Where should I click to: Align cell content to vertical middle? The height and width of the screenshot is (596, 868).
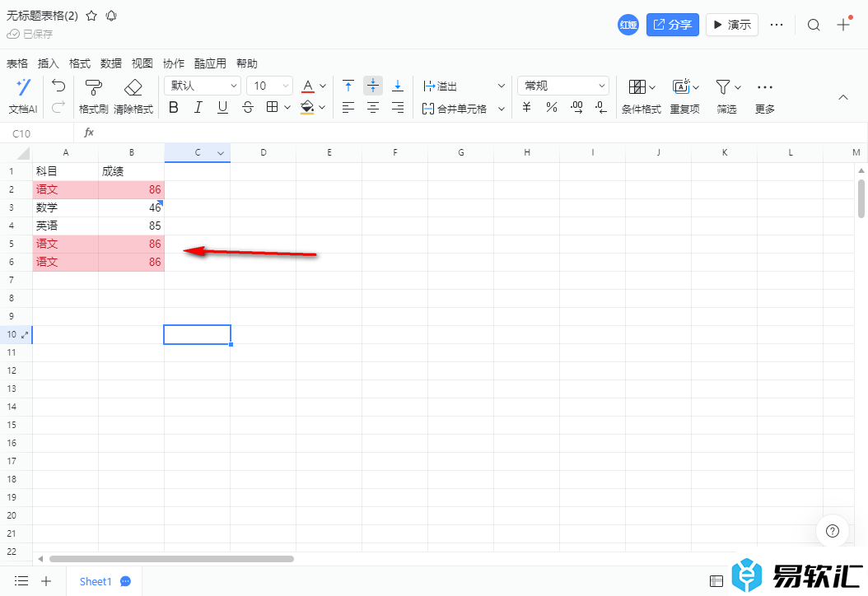click(373, 86)
